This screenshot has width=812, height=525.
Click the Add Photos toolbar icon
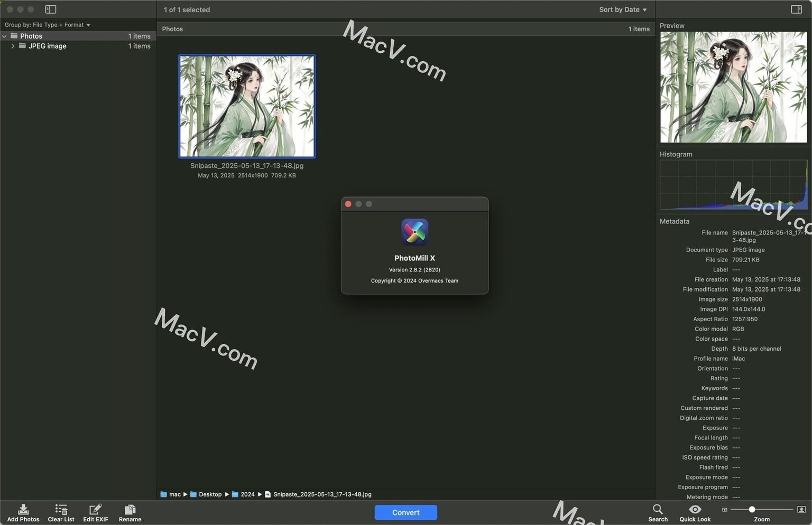23,509
